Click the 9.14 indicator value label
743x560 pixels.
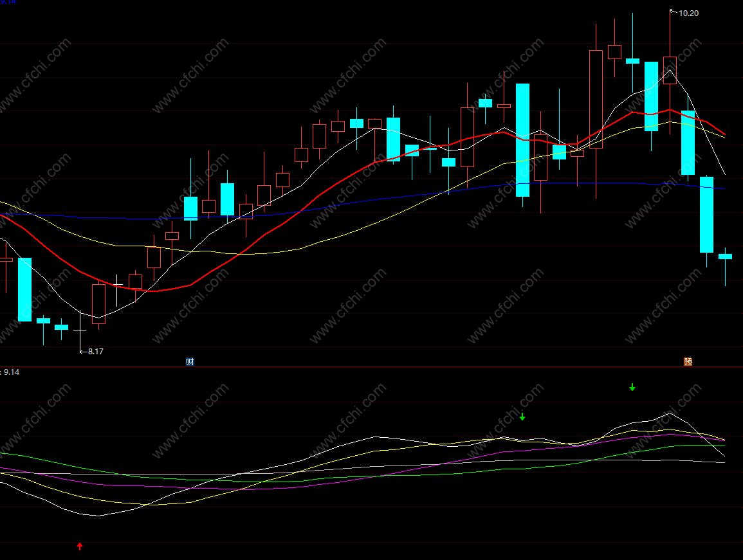12,372
